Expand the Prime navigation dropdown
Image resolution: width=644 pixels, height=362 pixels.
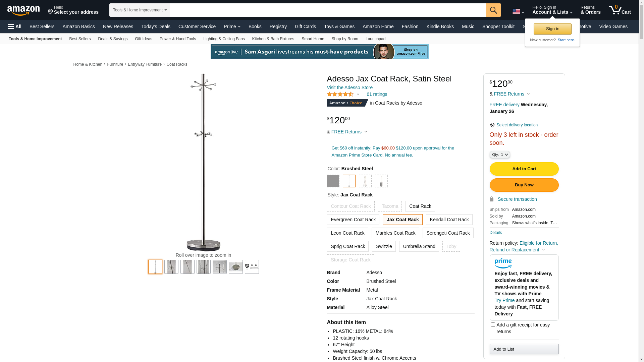[232, 26]
